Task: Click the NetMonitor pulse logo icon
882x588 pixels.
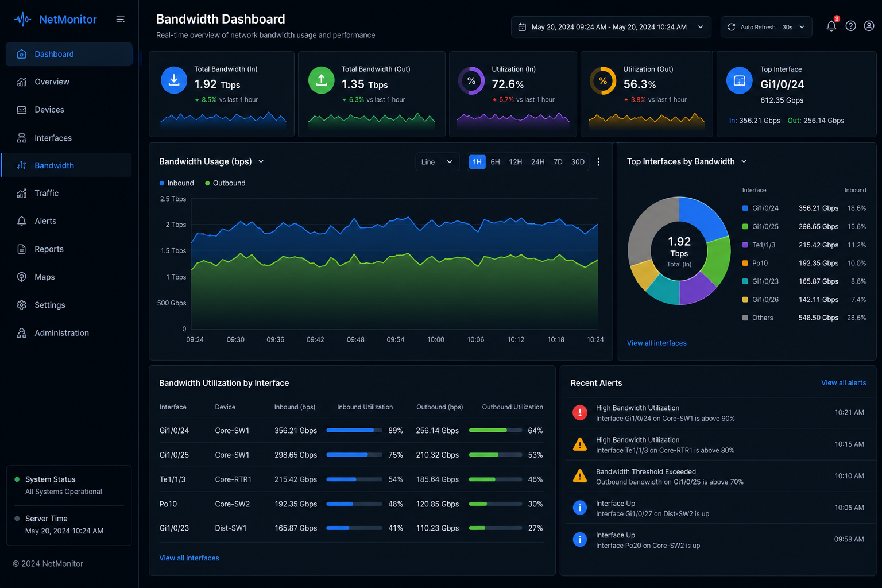Action: coord(22,20)
